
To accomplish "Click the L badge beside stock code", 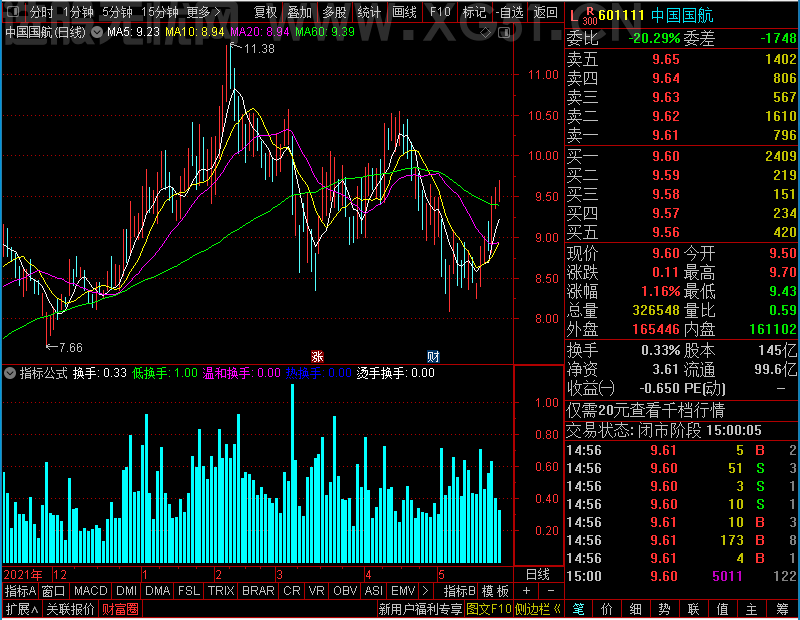I will coord(574,16).
